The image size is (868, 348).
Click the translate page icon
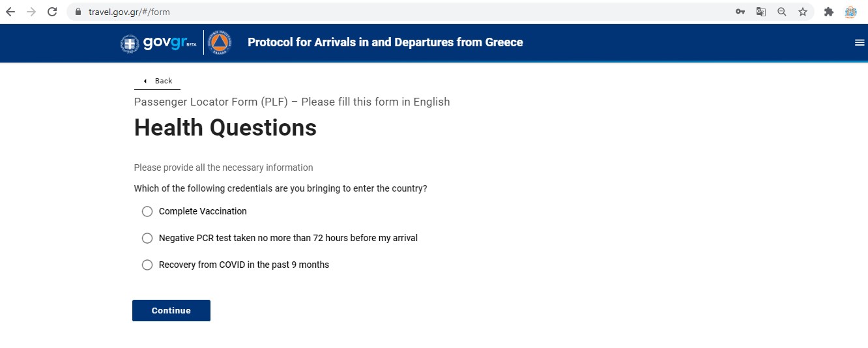tap(761, 12)
